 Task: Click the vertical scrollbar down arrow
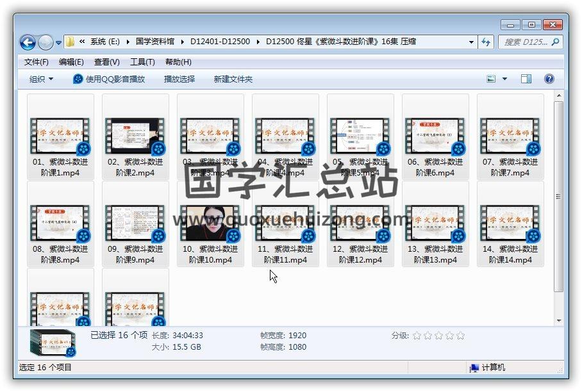tap(559, 320)
